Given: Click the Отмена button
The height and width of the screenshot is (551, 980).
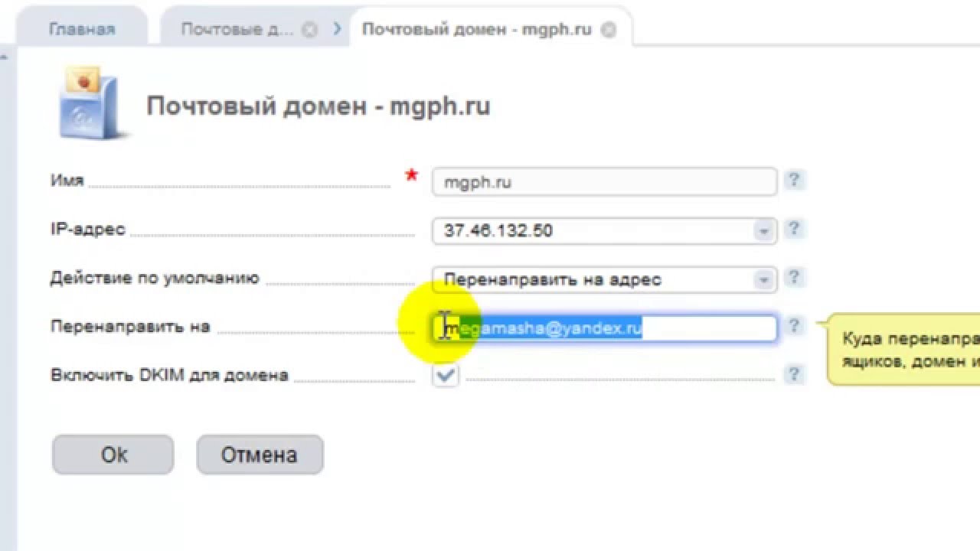Looking at the screenshot, I should click(x=260, y=455).
